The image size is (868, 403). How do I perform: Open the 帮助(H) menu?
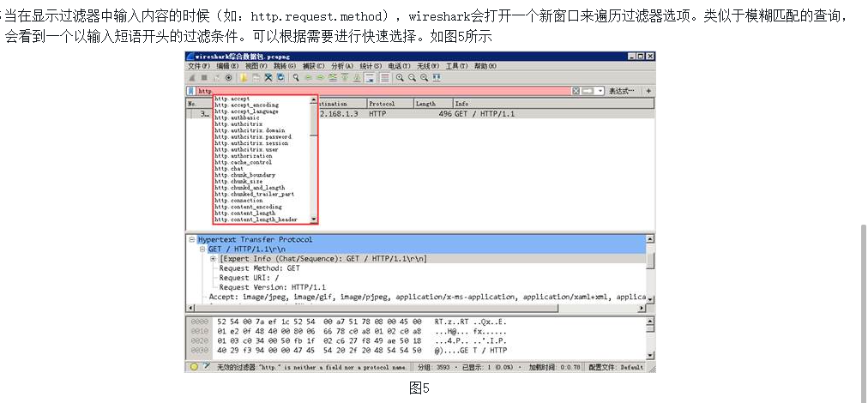point(485,66)
